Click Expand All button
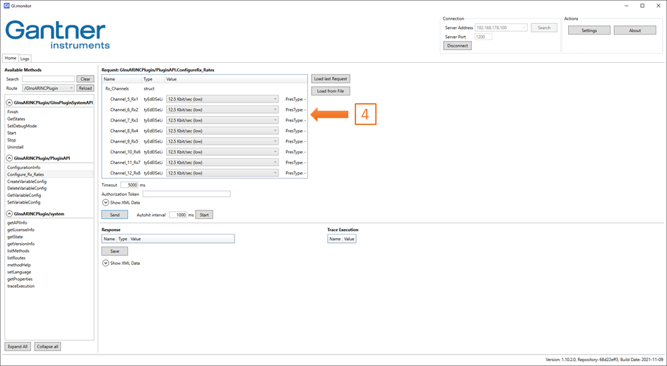The image size is (667, 366). 17,346
